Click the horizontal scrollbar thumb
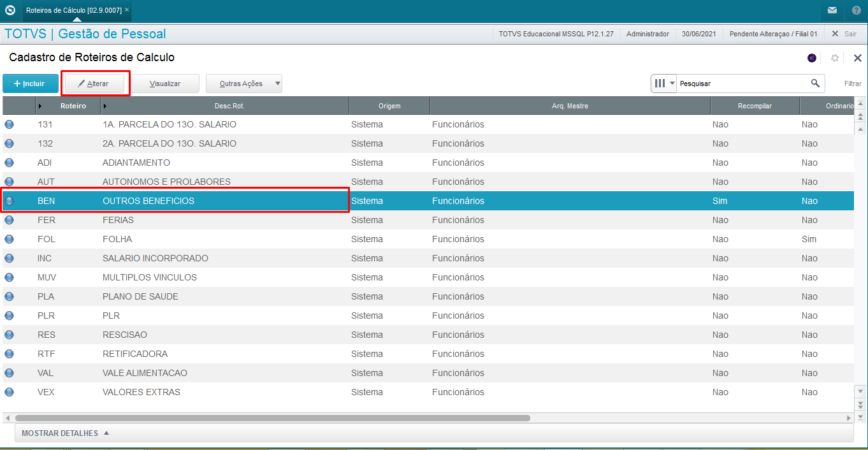The image size is (868, 450). (x=273, y=418)
